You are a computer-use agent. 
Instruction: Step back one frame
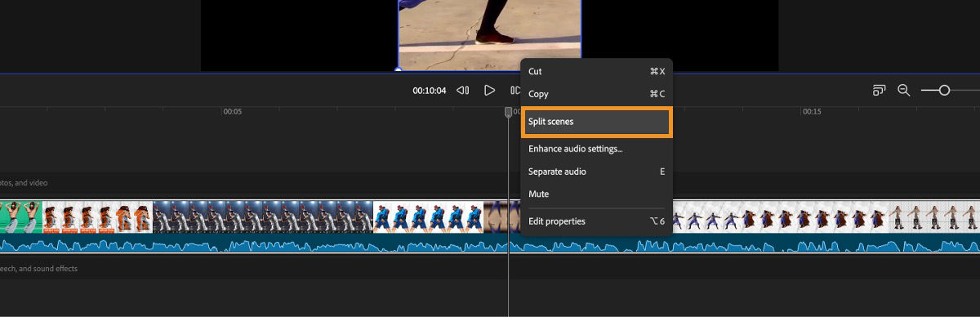coord(462,90)
